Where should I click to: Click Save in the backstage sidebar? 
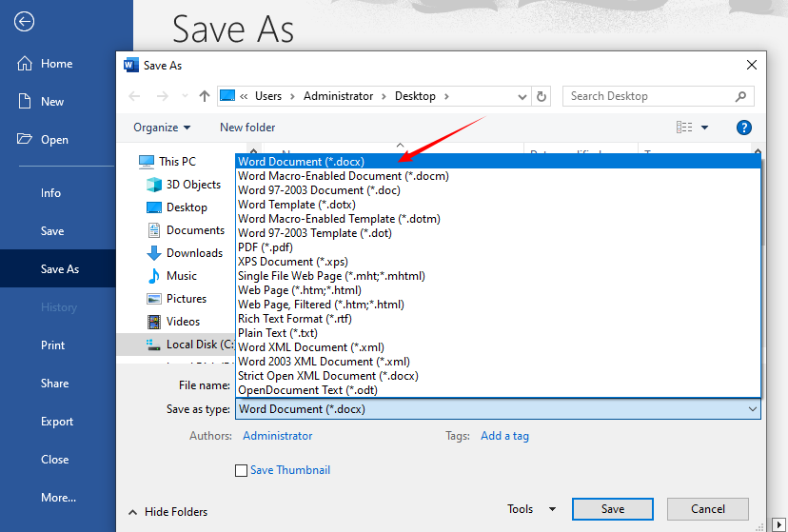(x=52, y=231)
